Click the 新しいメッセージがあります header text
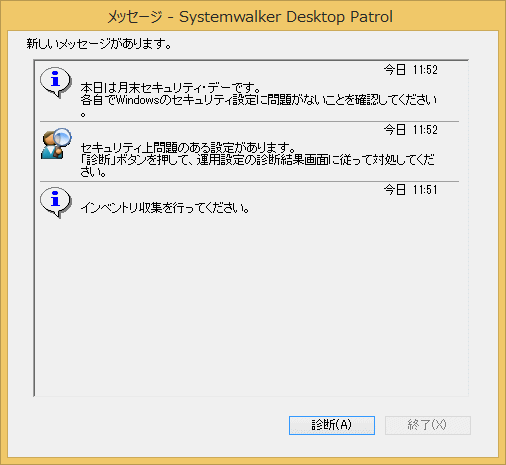 click(99, 44)
